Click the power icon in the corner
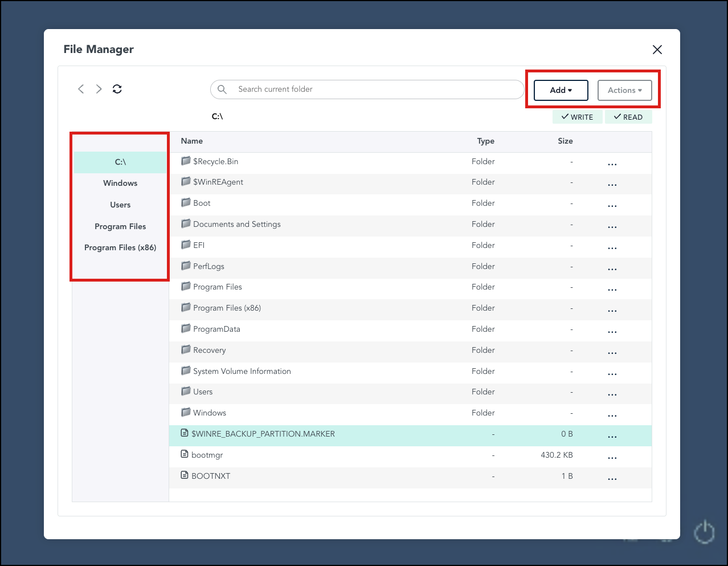 pyautogui.click(x=704, y=531)
